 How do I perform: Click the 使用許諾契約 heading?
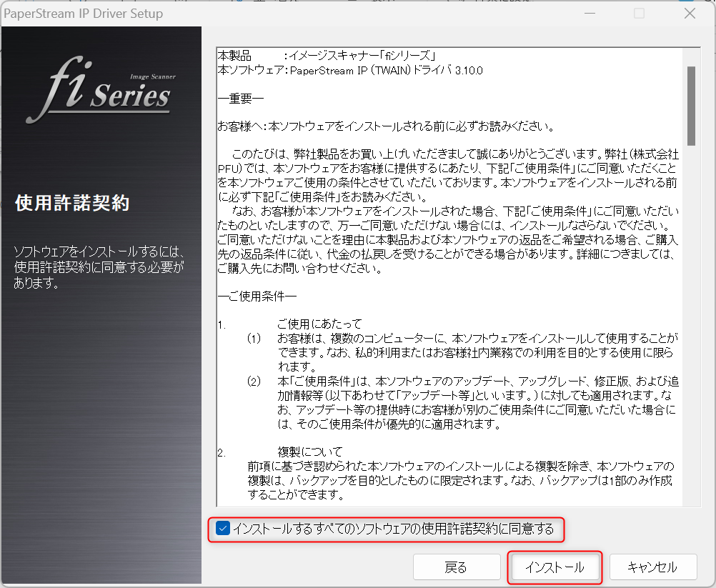(x=72, y=203)
